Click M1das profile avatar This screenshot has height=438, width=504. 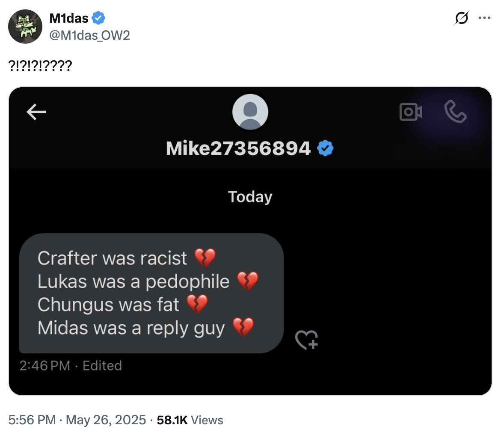(25, 27)
